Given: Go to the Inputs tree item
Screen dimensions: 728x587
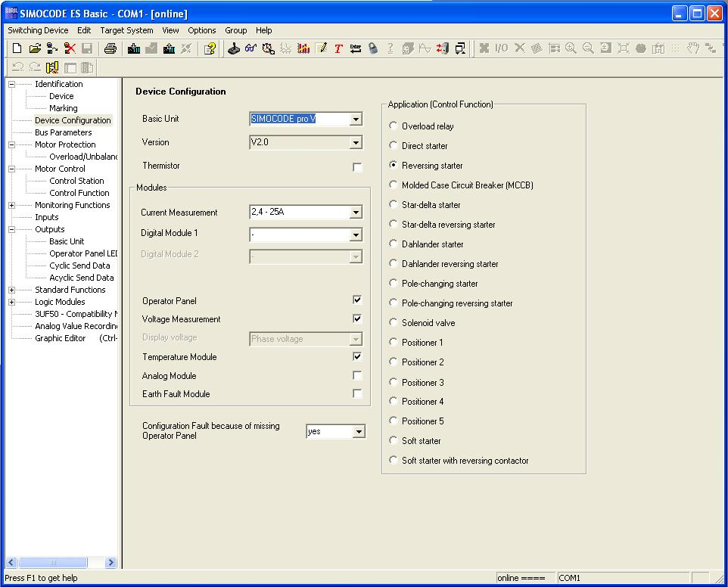Looking at the screenshot, I should [x=46, y=216].
